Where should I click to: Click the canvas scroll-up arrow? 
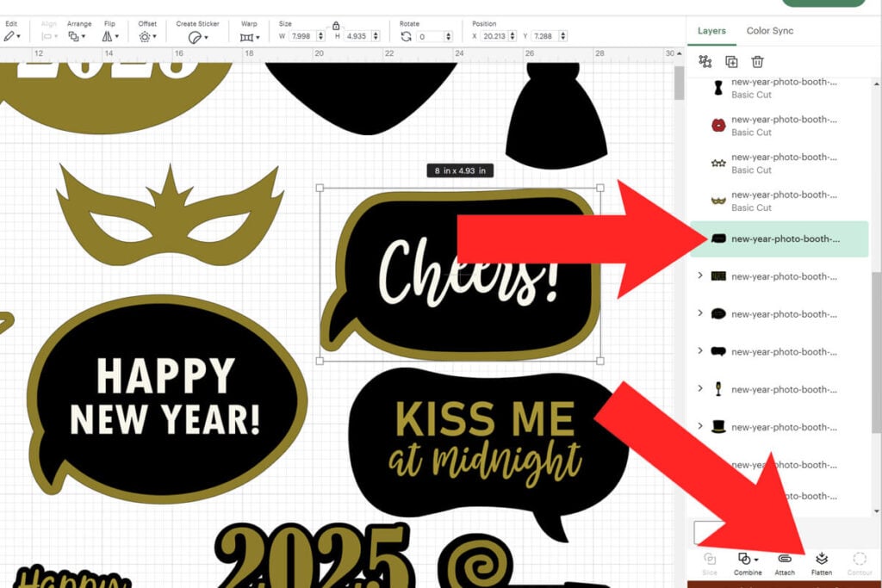[679, 53]
